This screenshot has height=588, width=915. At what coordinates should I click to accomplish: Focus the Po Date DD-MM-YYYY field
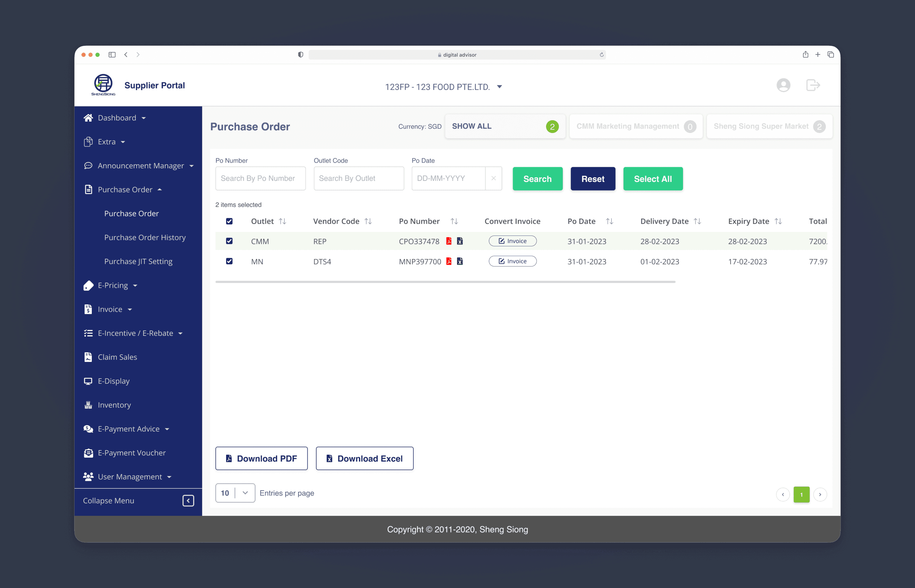tap(448, 178)
